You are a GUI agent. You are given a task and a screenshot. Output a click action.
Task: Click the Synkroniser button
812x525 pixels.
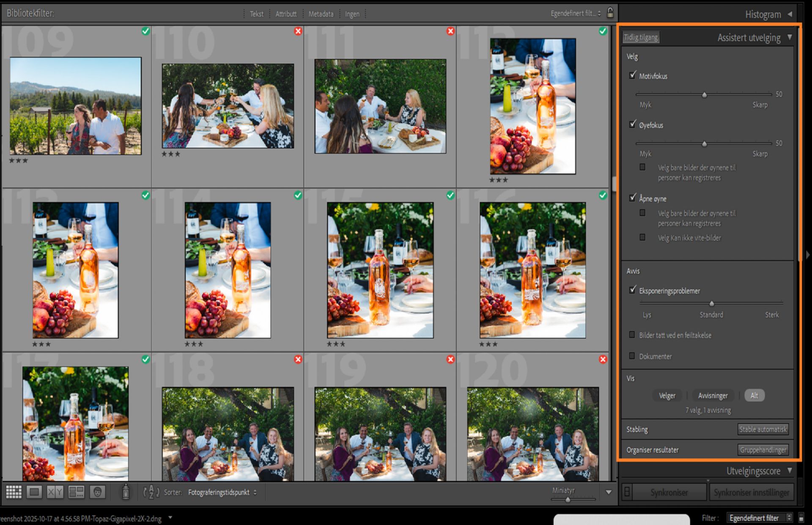tap(669, 492)
